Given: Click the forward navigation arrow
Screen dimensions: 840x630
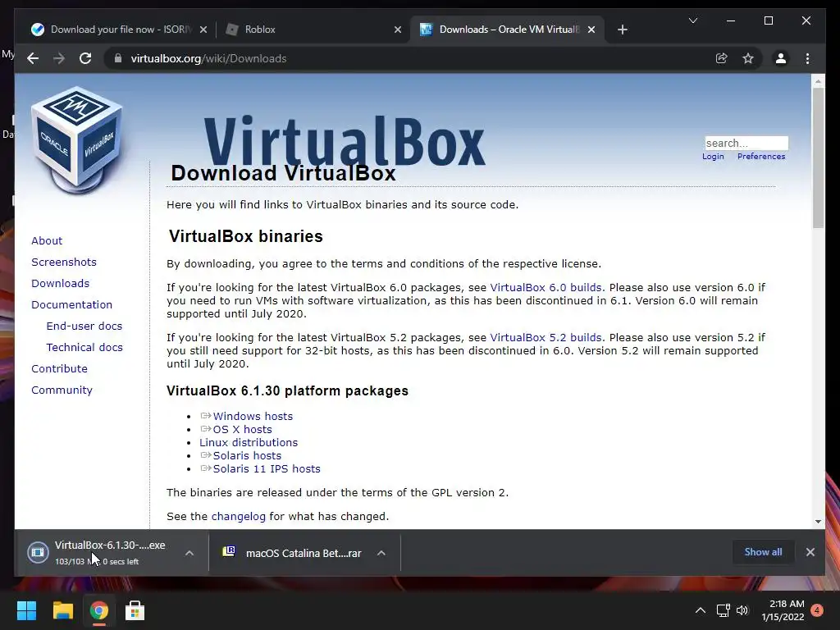Looking at the screenshot, I should pos(59,58).
